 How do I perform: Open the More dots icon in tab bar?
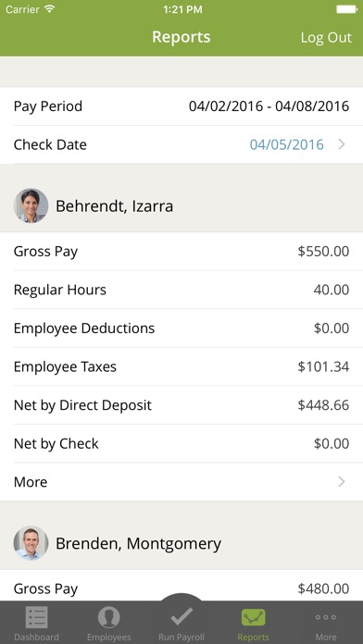click(326, 617)
